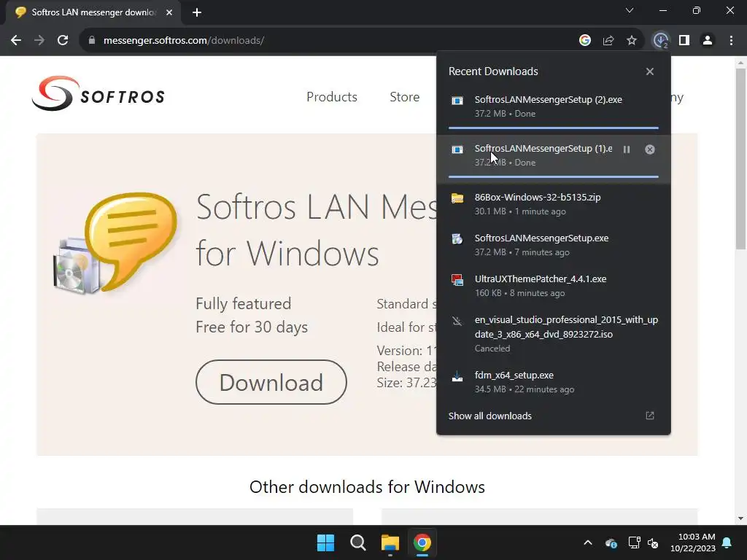Open the Windows Start menu
The image size is (747, 560).
point(326,542)
